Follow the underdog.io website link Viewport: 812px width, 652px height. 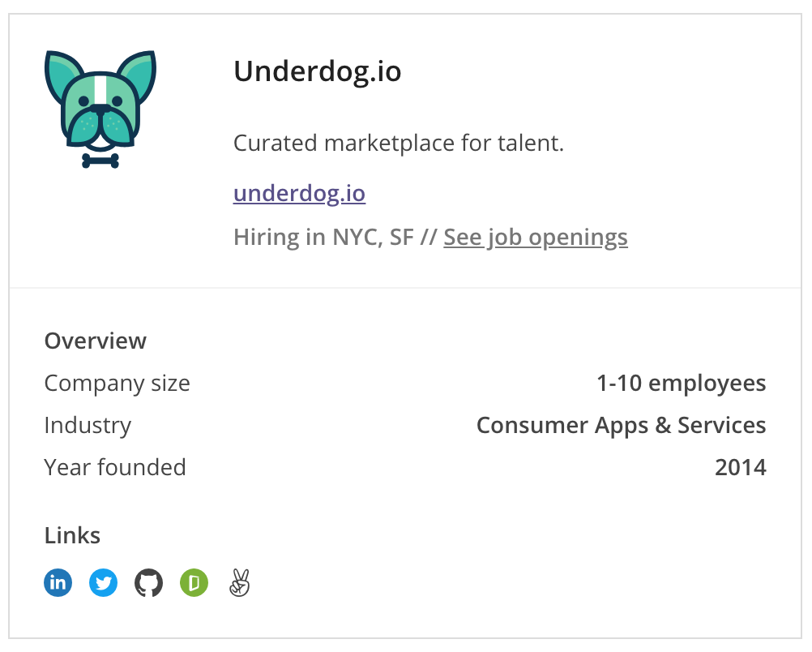(299, 193)
